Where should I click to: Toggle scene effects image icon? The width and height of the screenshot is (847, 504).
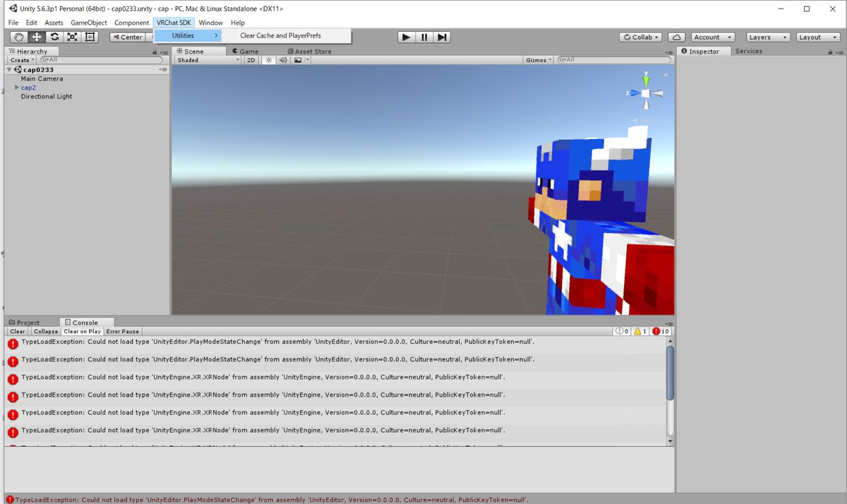[298, 60]
